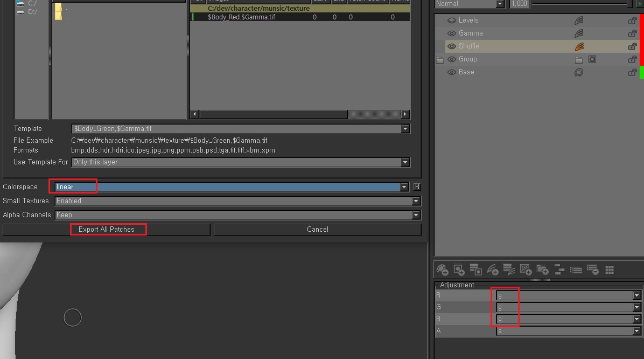Click the Base layer paint palette icon
Screen dimensions: 644x359
[579, 72]
